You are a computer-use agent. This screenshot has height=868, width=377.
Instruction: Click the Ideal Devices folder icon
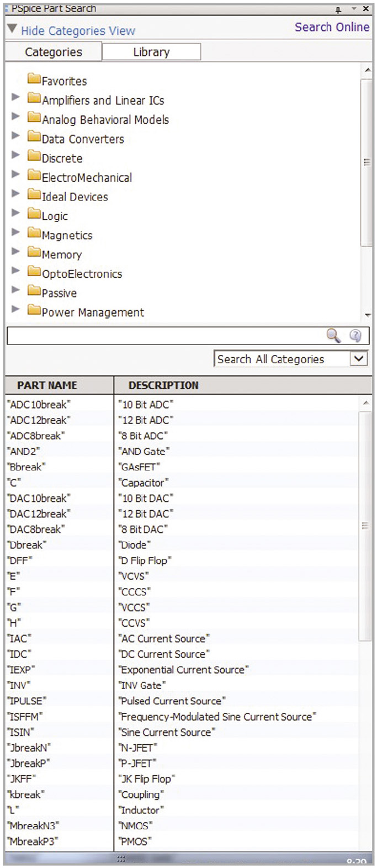pyautogui.click(x=34, y=195)
